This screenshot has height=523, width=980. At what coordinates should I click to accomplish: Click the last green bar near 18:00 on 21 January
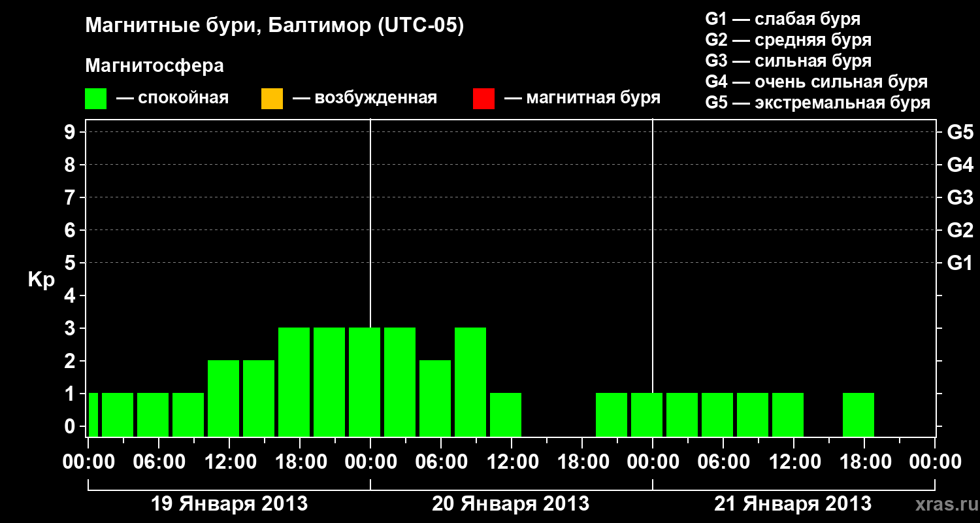coord(858,414)
